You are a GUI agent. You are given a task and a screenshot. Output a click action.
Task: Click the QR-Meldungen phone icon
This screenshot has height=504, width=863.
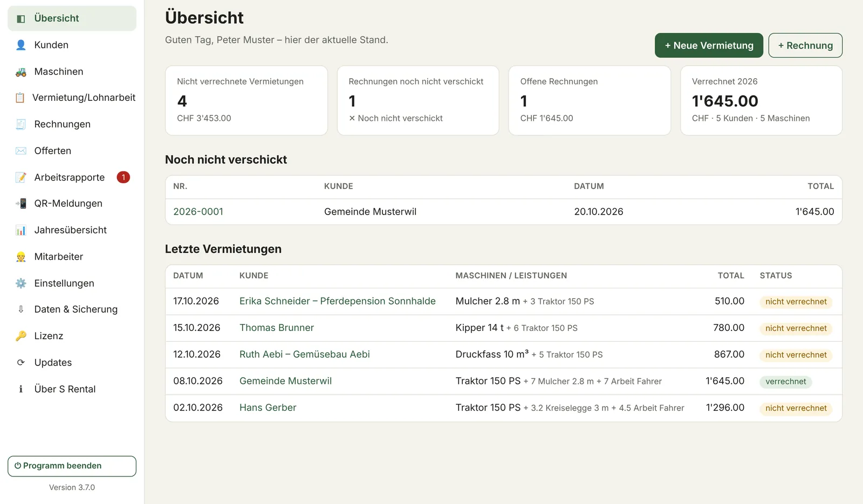pyautogui.click(x=20, y=204)
